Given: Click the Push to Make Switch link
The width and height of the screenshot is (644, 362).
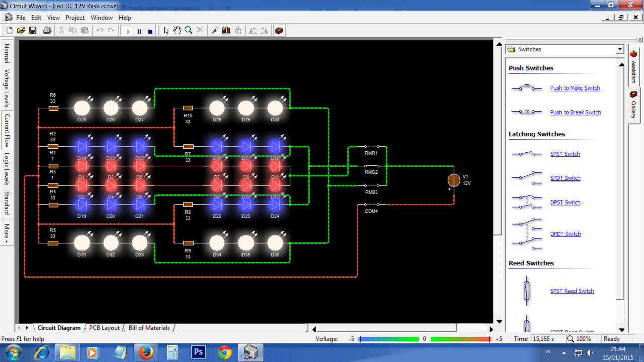Looking at the screenshot, I should 575,88.
